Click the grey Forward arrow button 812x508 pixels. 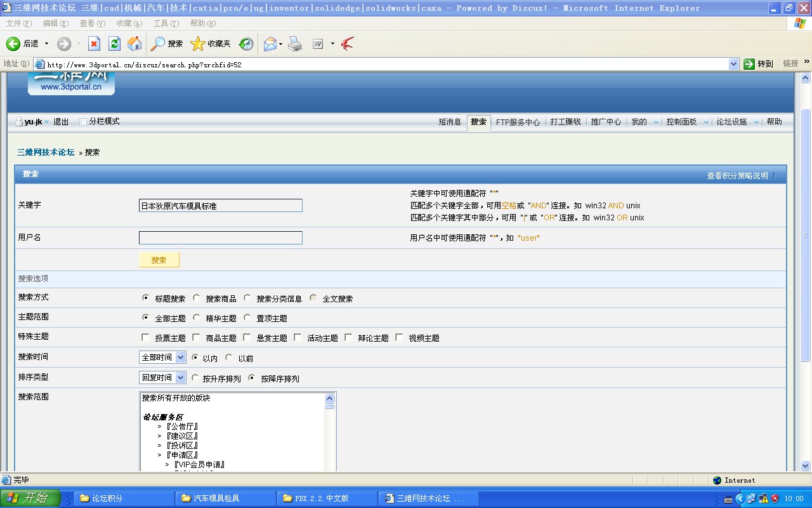pos(64,44)
